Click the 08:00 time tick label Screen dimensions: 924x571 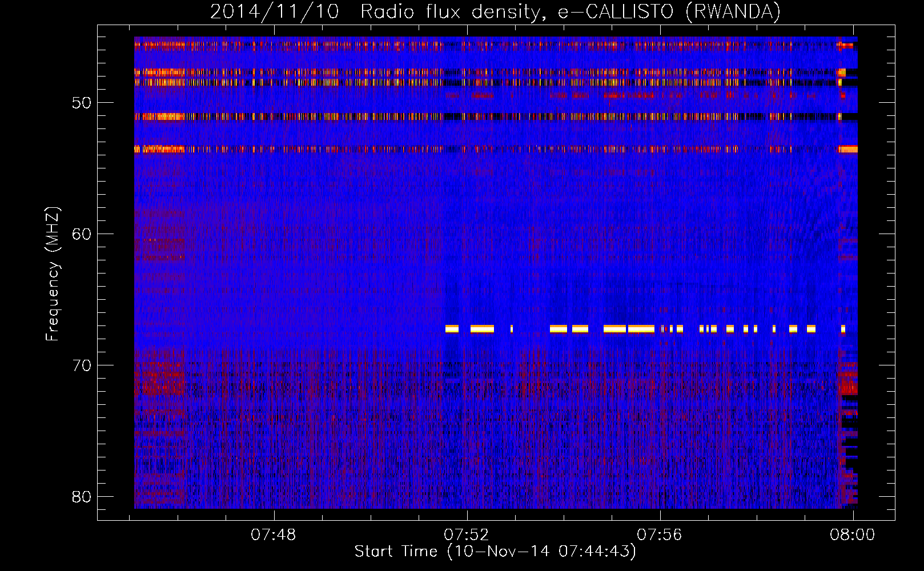click(x=853, y=535)
